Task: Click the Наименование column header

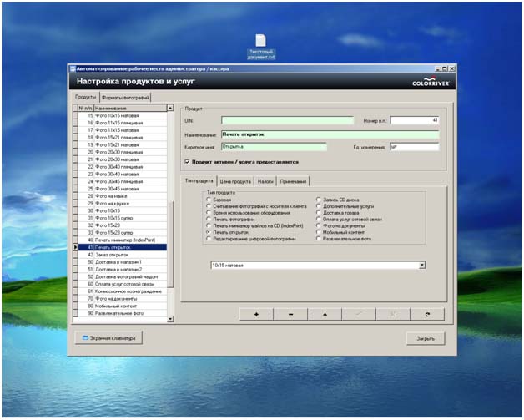Action: (129, 108)
